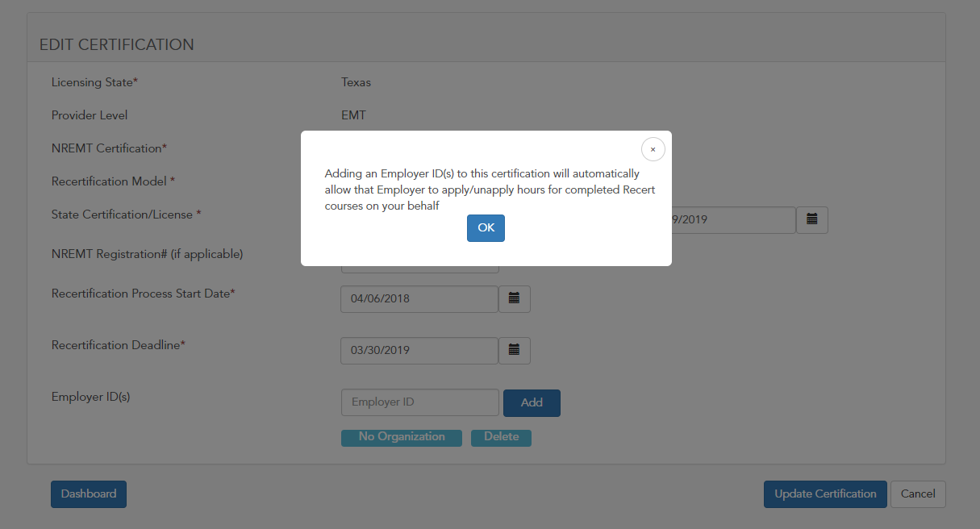Image resolution: width=980 pixels, height=529 pixels.
Task: Open calendar for Recertification Process Start Date
Action: 514,298
